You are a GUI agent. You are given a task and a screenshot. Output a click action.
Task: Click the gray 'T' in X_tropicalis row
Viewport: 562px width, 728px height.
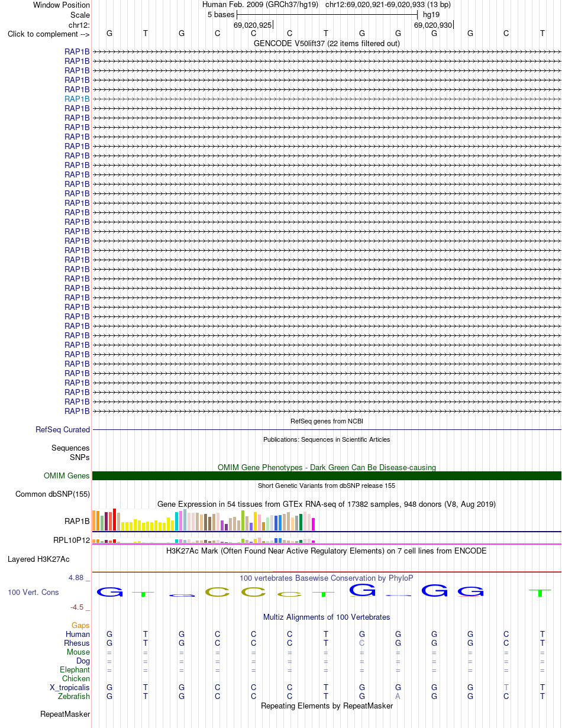click(506, 688)
